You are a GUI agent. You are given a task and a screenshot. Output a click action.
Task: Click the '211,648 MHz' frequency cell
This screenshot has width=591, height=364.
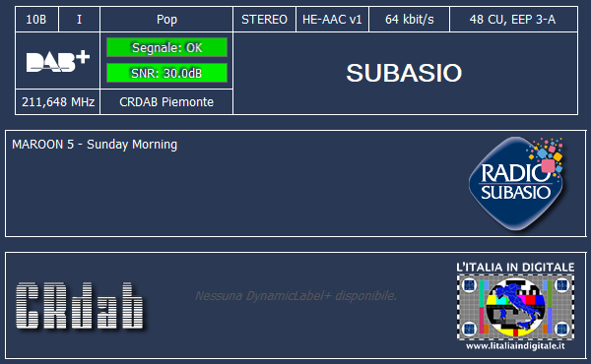pos(58,102)
